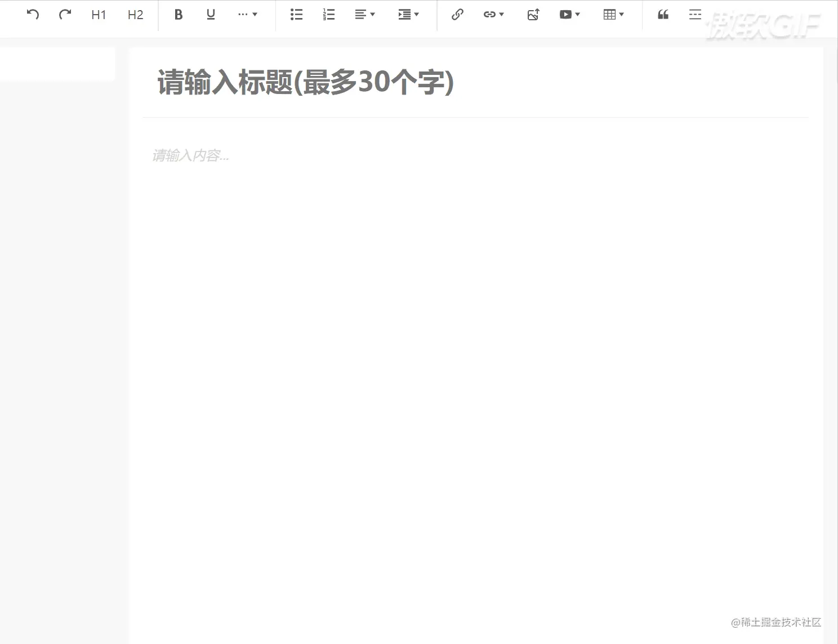Screen dimensions: 838x644
Task: Click the 请输入标题 title field
Action: coord(305,83)
